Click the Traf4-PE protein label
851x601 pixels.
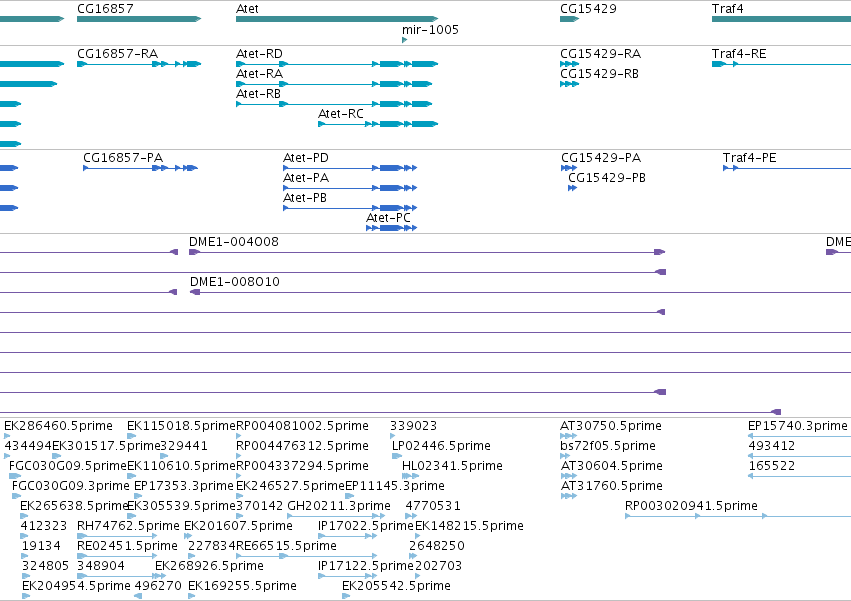coord(750,158)
